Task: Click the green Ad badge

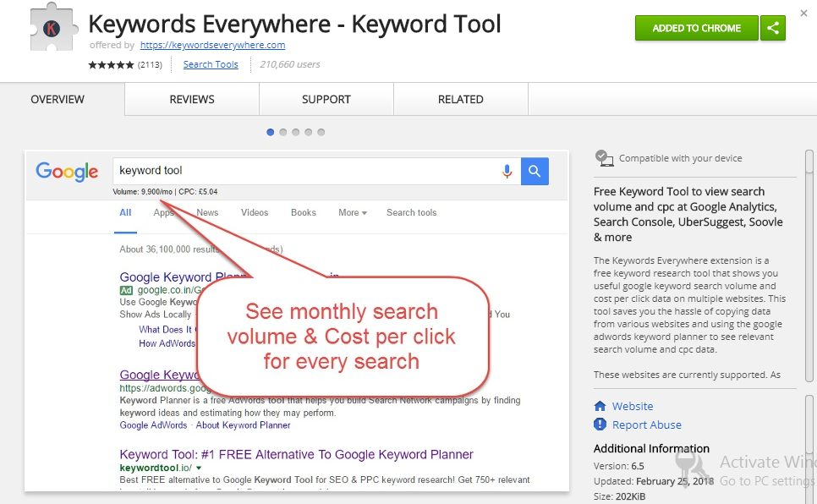Action: point(126,290)
